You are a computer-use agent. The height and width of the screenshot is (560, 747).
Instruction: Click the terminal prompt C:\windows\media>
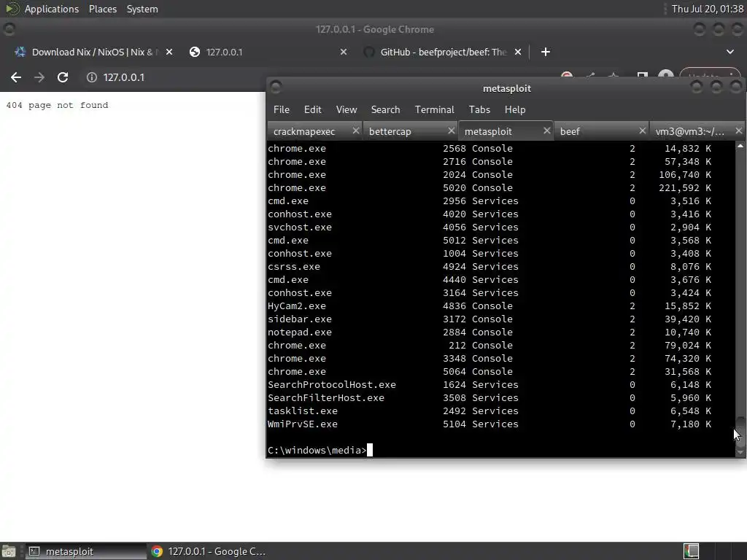coord(317,450)
